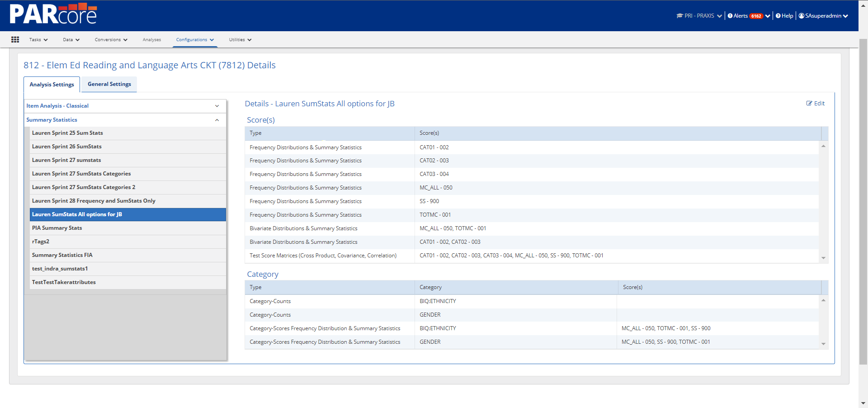Click the GENDER Category-Counts cell
Screen dimensions: 868x408
pyautogui.click(x=516, y=315)
